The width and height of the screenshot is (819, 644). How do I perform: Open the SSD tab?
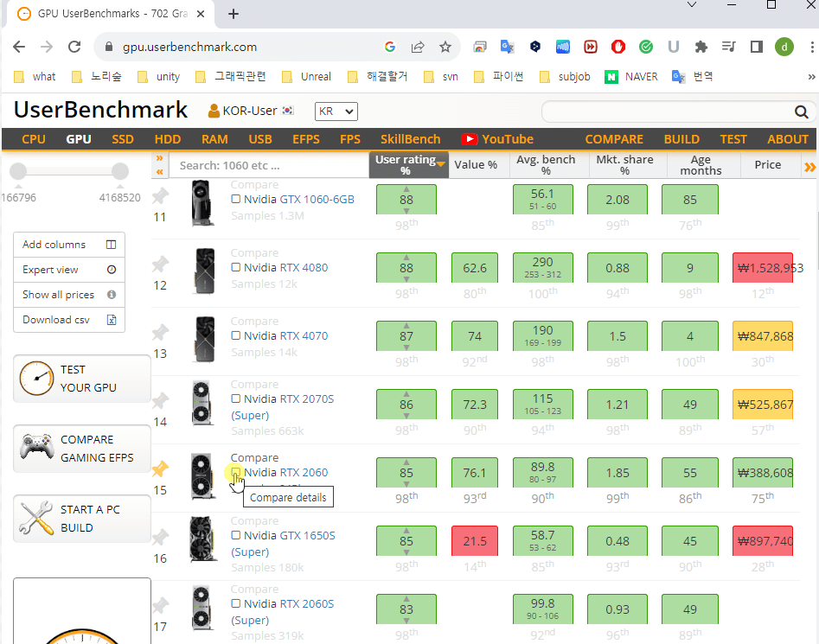(123, 139)
